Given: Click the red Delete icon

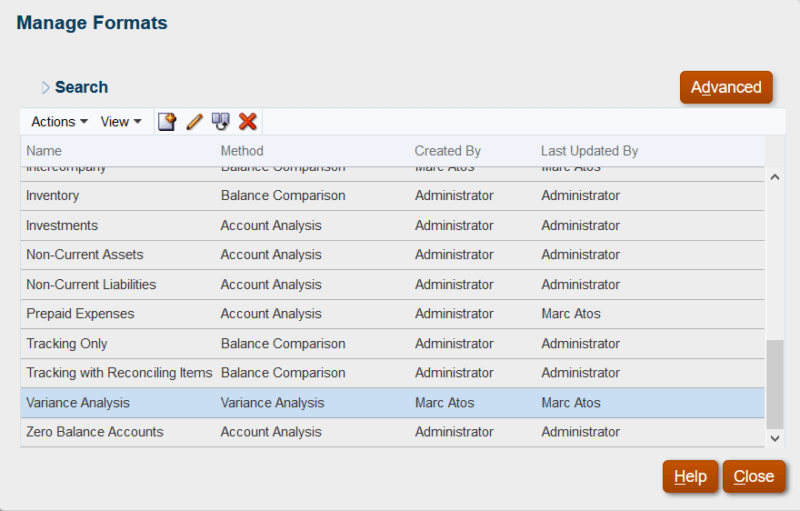Looking at the screenshot, I should tap(248, 121).
